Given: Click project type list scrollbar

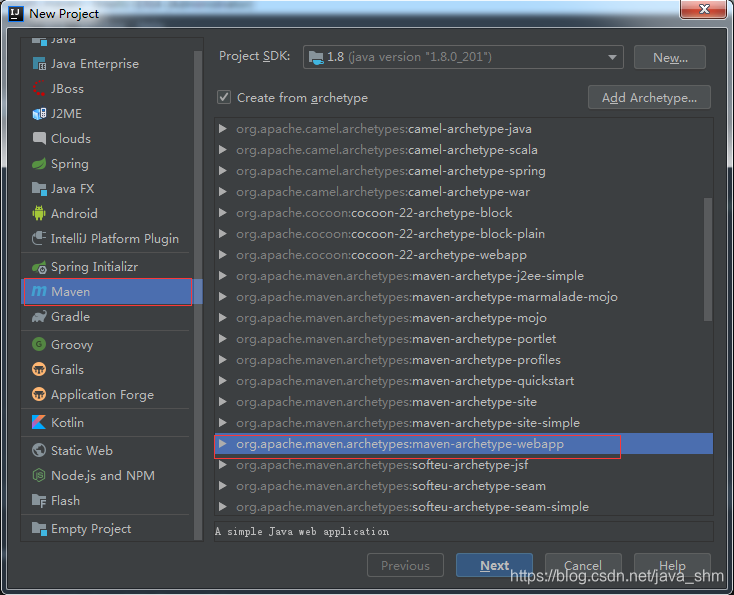Looking at the screenshot, I should (x=198, y=295).
